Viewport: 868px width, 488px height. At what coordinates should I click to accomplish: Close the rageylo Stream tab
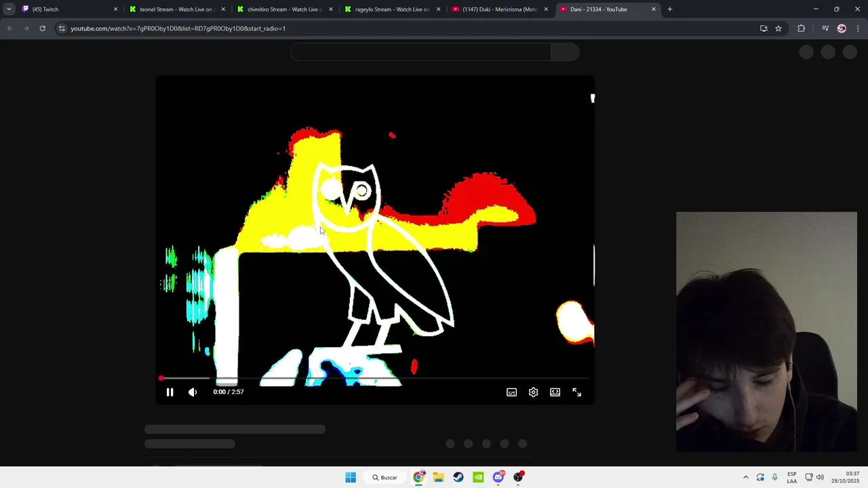click(439, 9)
